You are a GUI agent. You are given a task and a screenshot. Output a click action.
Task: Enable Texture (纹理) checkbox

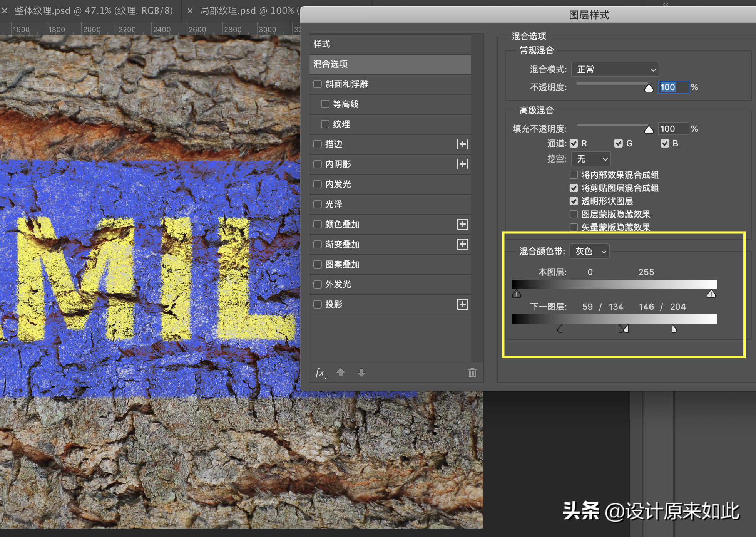coord(325,124)
